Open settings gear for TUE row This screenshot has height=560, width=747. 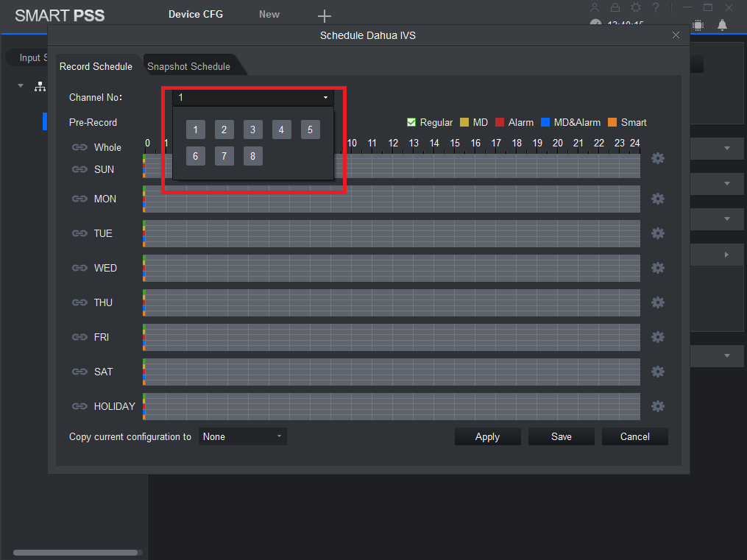(657, 233)
